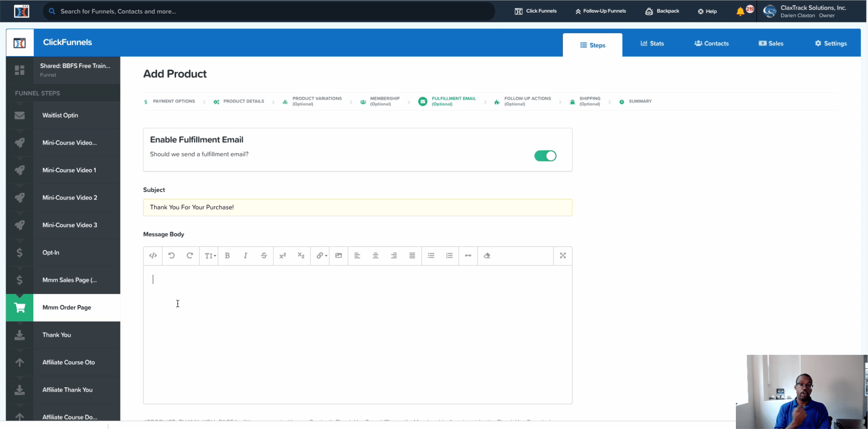Open the Contacts tab
Image resolution: width=868 pixels, height=429 pixels.
(x=712, y=43)
